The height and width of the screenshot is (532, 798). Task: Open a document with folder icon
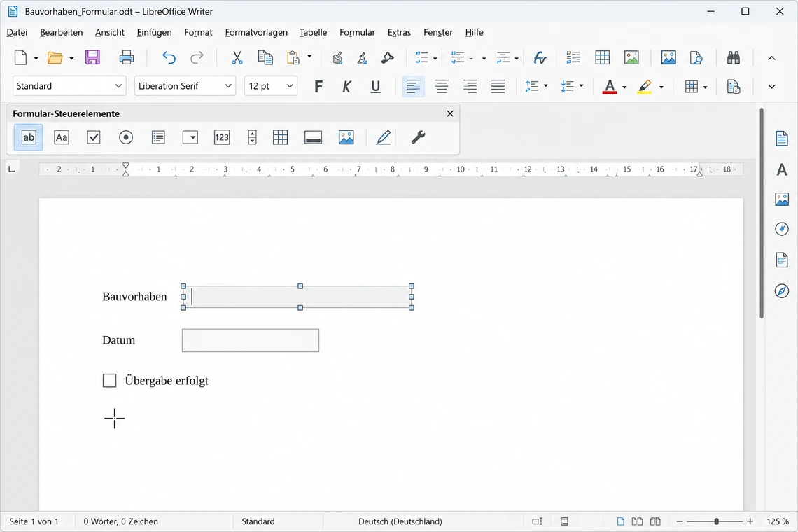55,58
